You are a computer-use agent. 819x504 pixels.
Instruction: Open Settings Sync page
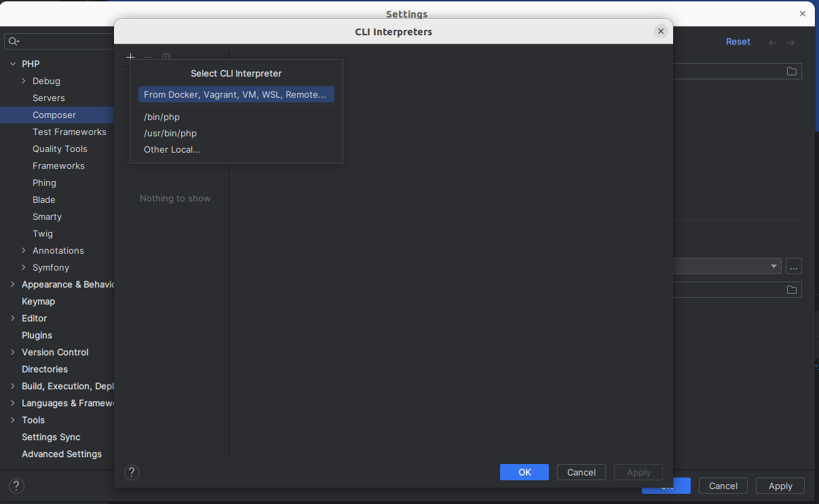(51, 437)
